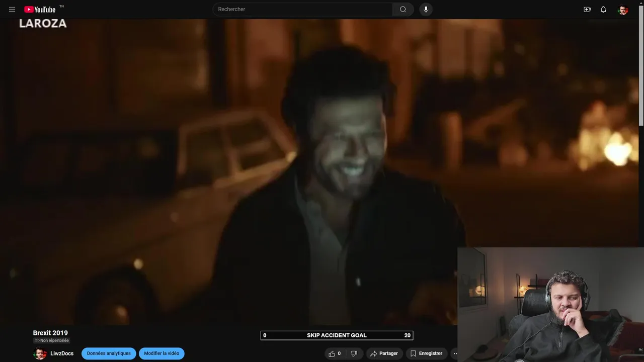
Task: Click the magnifying glass search button
Action: 403,9
